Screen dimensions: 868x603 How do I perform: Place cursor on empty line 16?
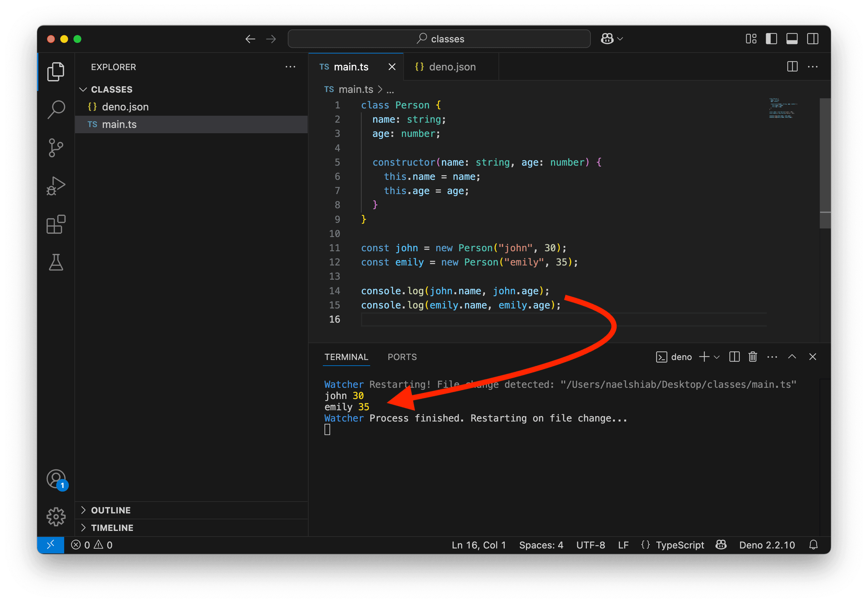pos(563,319)
